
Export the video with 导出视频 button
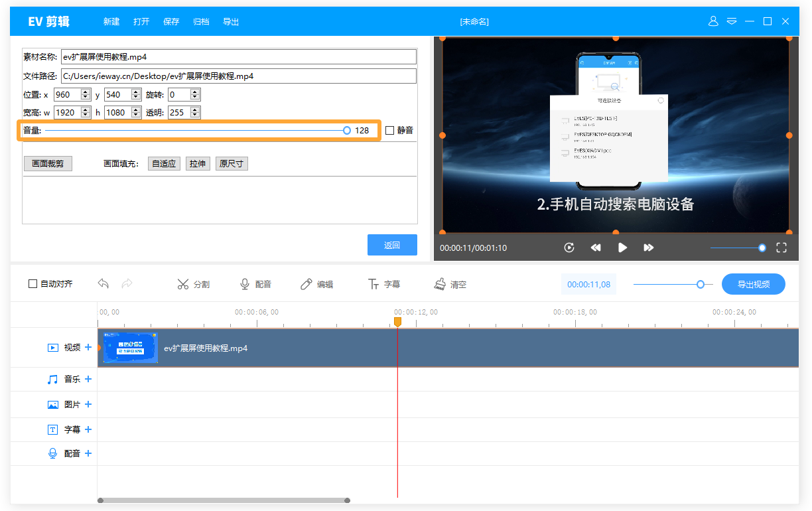753,283
